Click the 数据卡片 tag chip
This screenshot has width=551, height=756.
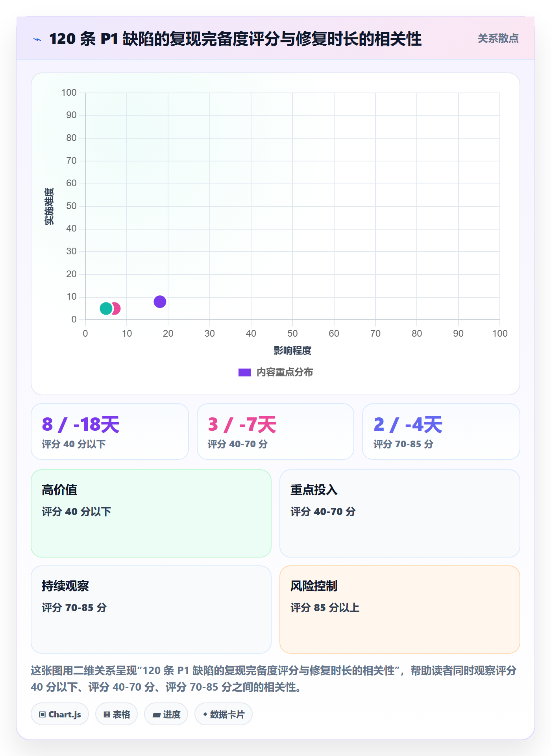[x=224, y=714]
